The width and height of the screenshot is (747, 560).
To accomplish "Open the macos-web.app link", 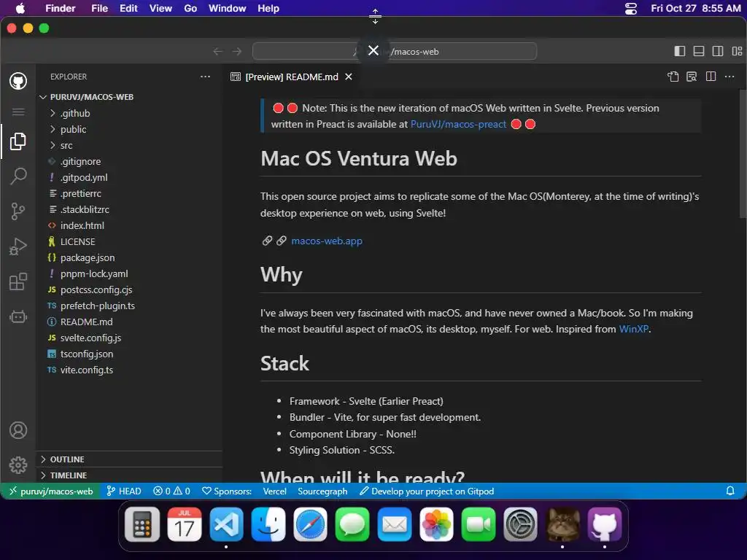I will pyautogui.click(x=327, y=241).
